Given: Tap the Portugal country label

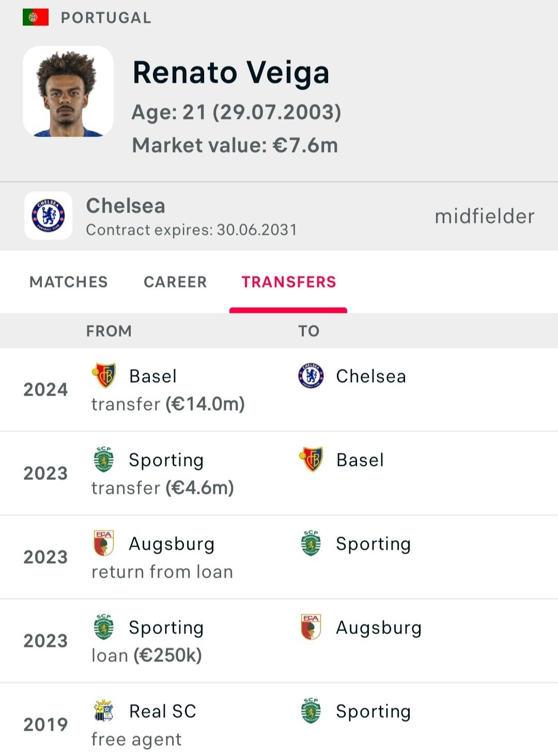Looking at the screenshot, I should [106, 18].
